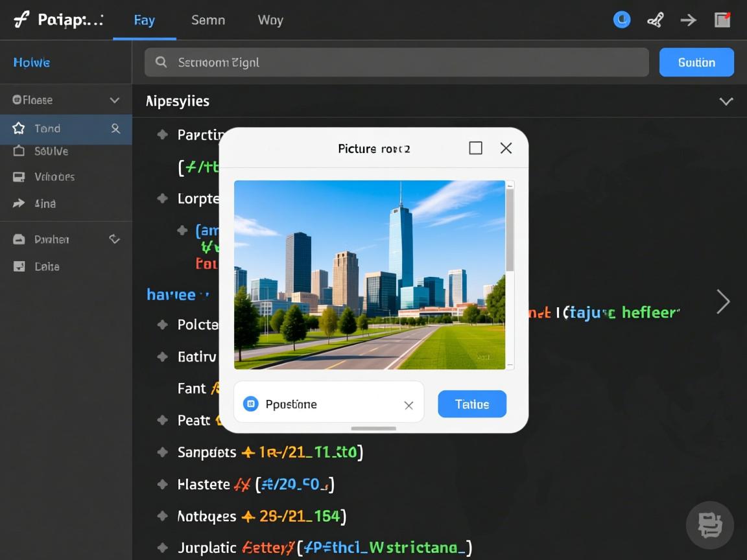Click the link tool icon in header
The width and height of the screenshot is (747, 560).
pyautogui.click(x=655, y=20)
